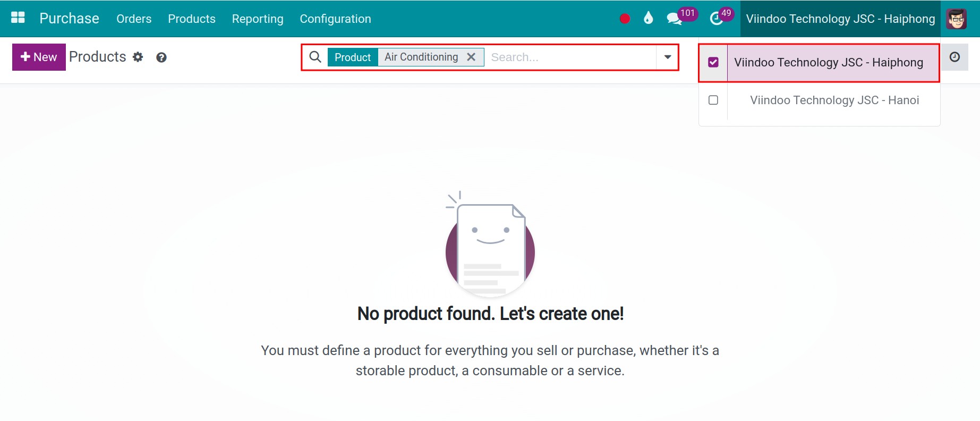Open messages with 101 badge
This screenshot has height=421, width=980.
(x=682, y=17)
